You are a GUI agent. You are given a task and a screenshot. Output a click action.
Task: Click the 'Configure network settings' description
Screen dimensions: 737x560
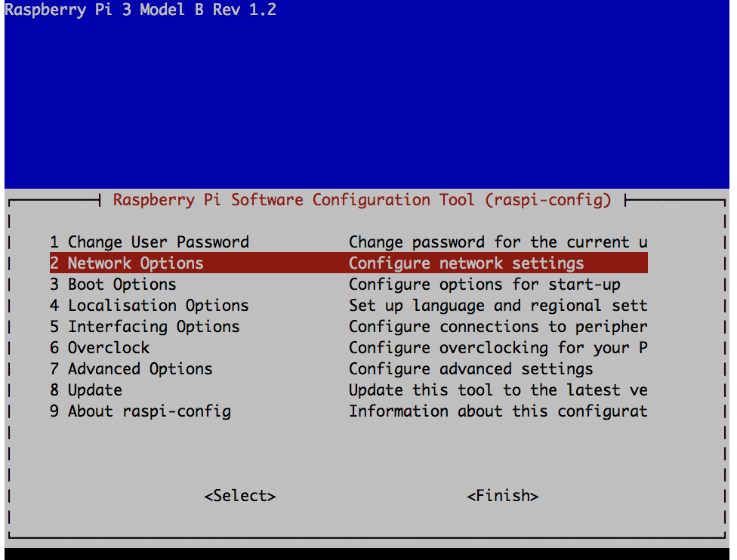coord(466,263)
